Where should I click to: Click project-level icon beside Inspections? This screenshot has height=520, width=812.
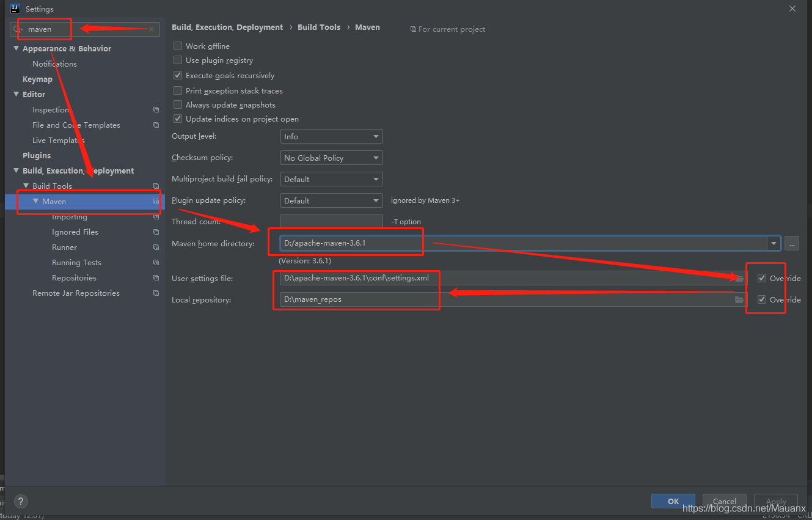point(156,110)
